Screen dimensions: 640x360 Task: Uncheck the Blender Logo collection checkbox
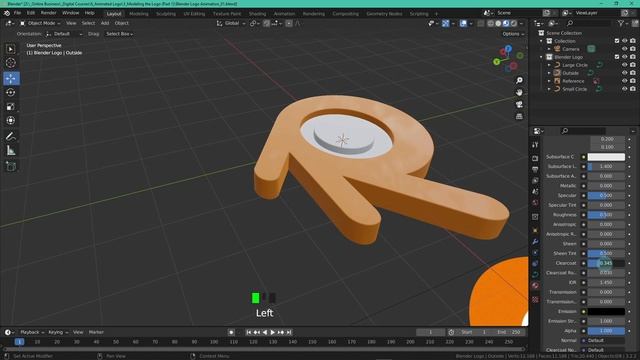pyautogui.click(x=617, y=57)
